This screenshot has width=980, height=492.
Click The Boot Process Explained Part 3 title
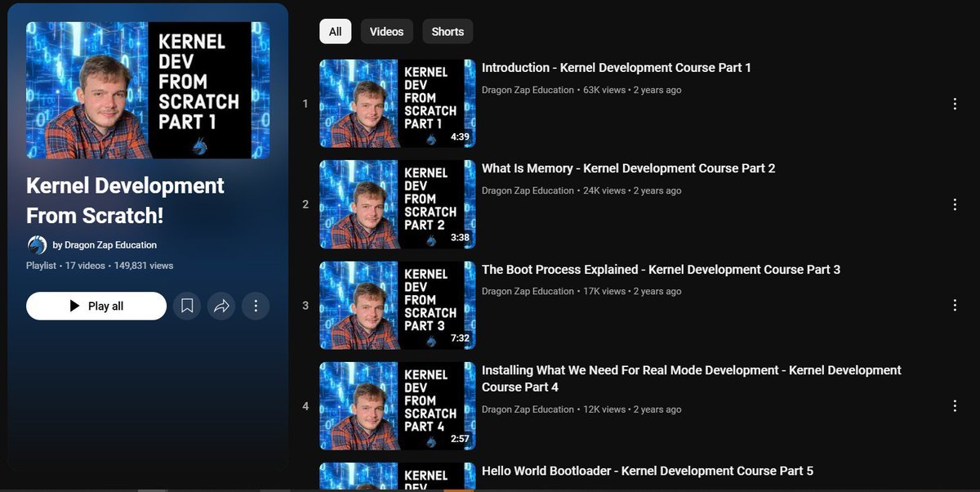coord(661,270)
